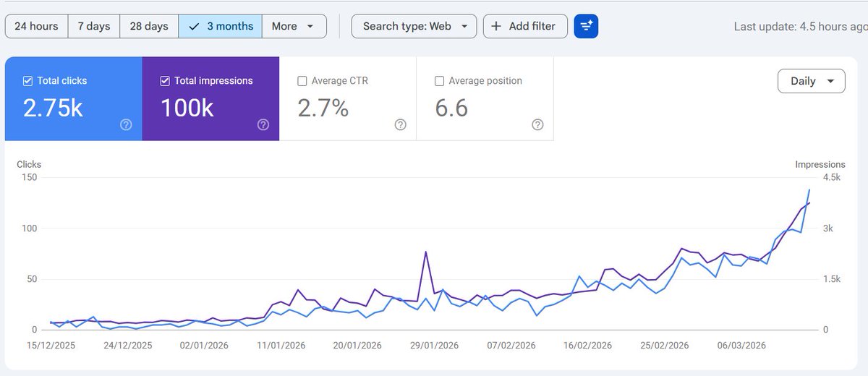Screen dimensions: 868x376
Task: Select the Total clicks metric card
Action: (74, 98)
